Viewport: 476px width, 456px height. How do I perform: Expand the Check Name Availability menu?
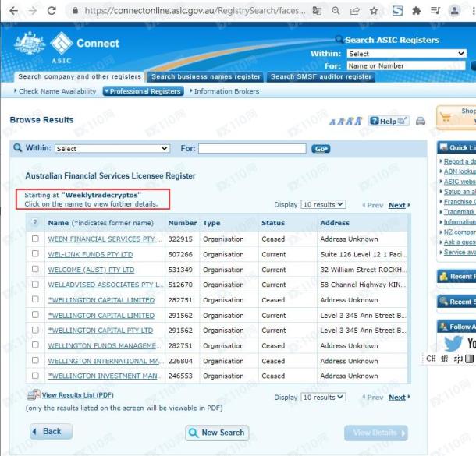click(x=55, y=91)
